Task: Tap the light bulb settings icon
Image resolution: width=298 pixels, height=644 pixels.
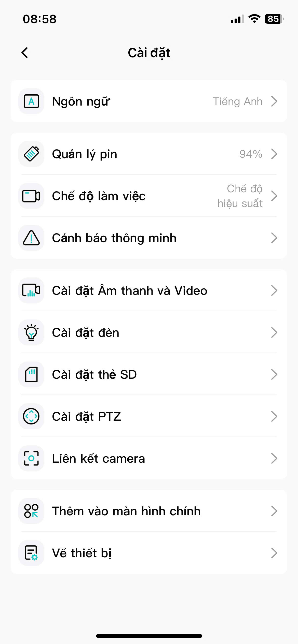Action: [x=31, y=332]
